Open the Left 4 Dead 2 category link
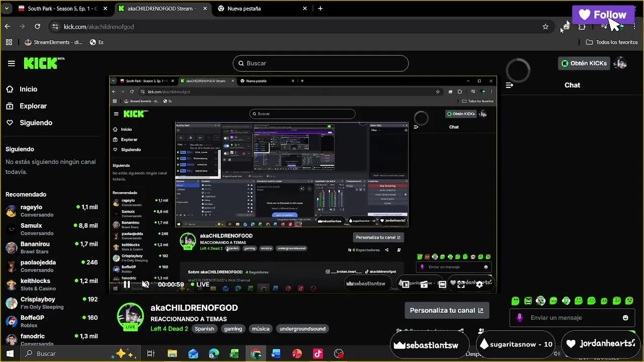644x362 pixels. [169, 329]
